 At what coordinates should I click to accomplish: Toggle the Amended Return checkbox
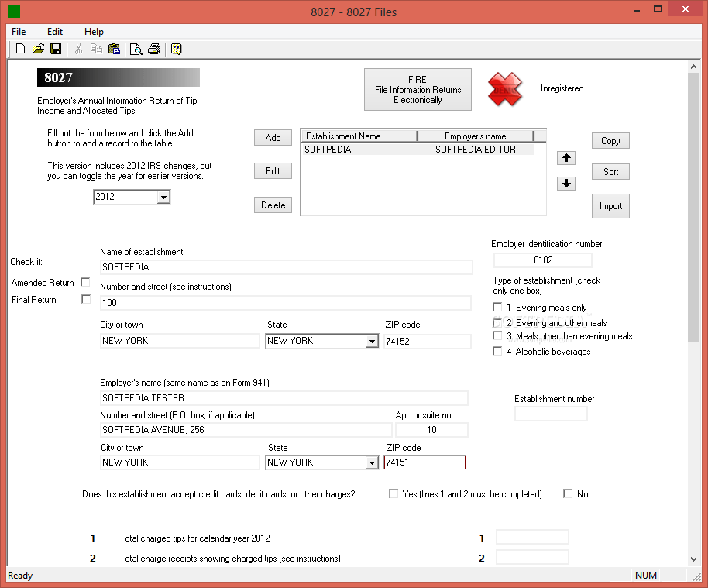pos(85,282)
